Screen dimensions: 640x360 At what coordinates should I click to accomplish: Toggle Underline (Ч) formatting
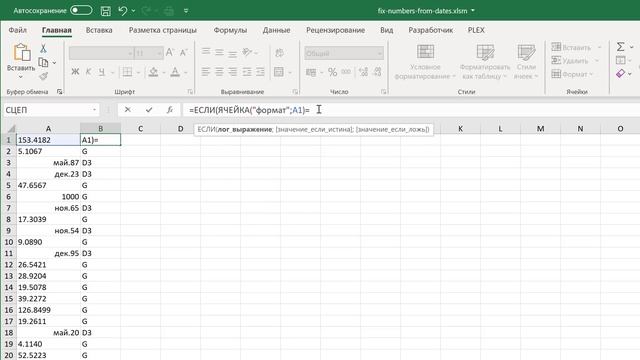coord(102,72)
